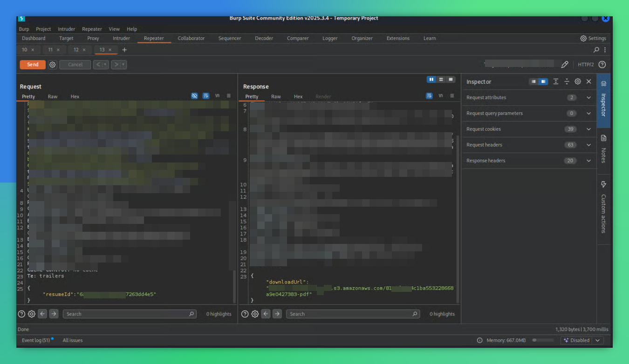
Task: Close Repeater tab 10
Action: click(x=33, y=50)
